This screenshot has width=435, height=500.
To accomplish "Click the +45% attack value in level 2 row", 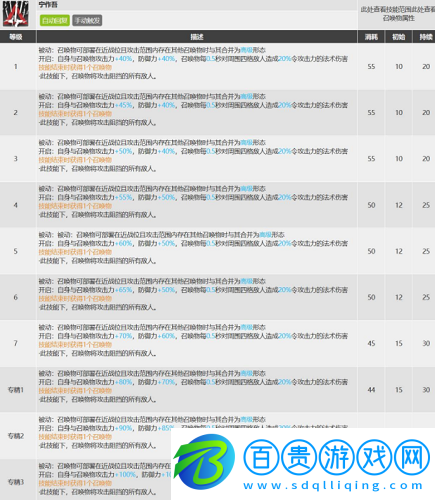I will coord(124,105).
